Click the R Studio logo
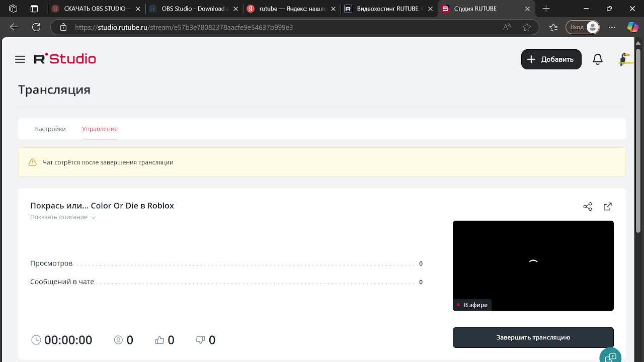 click(x=65, y=59)
